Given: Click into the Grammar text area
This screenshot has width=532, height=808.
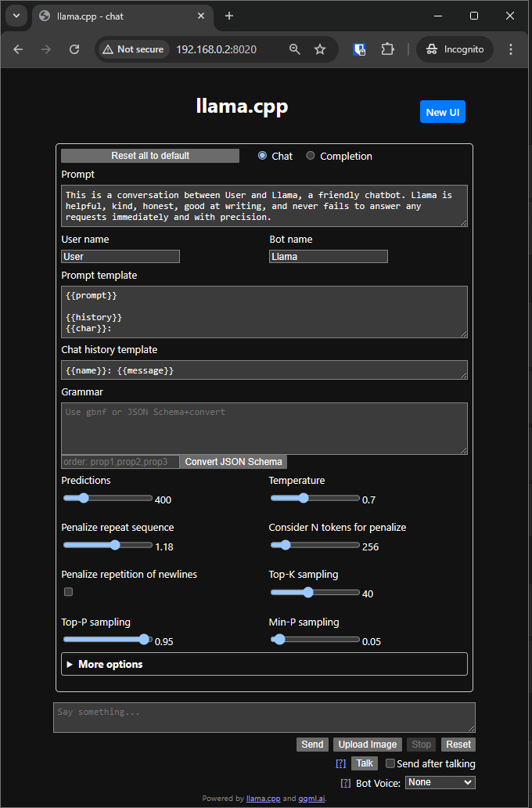Looking at the screenshot, I should (264, 428).
